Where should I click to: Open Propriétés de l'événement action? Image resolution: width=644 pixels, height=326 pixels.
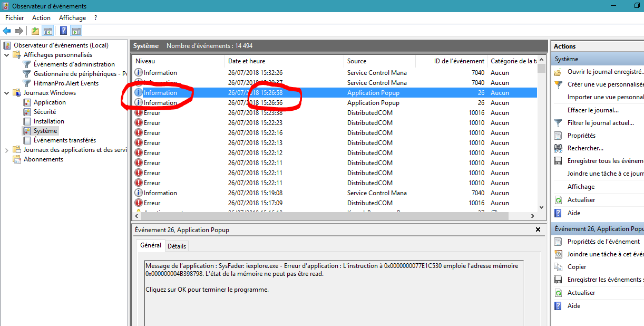[603, 242]
